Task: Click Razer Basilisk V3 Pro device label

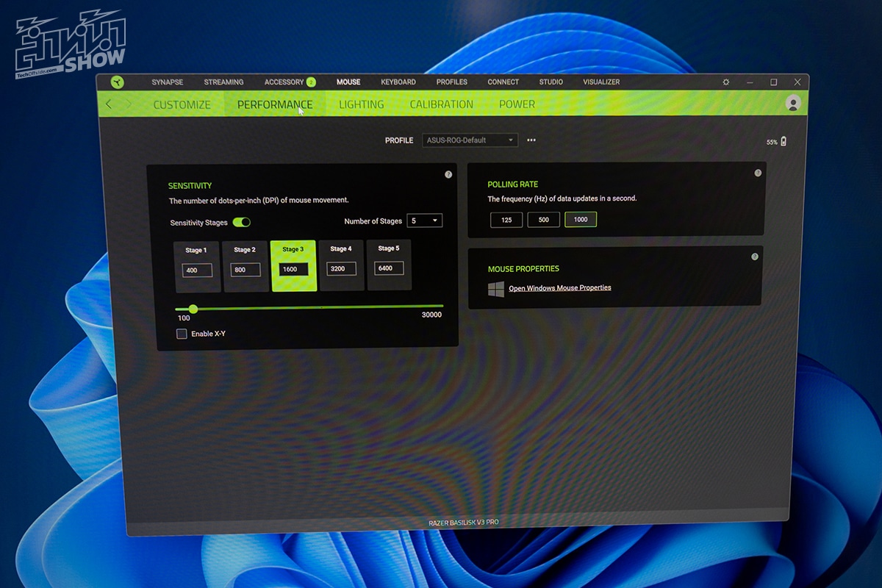Action: 464,523
